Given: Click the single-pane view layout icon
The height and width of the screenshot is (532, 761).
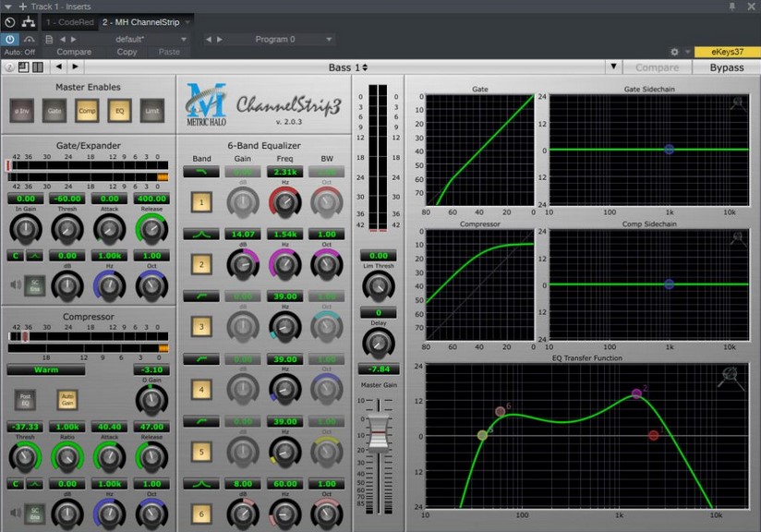Looking at the screenshot, I should 23,67.
